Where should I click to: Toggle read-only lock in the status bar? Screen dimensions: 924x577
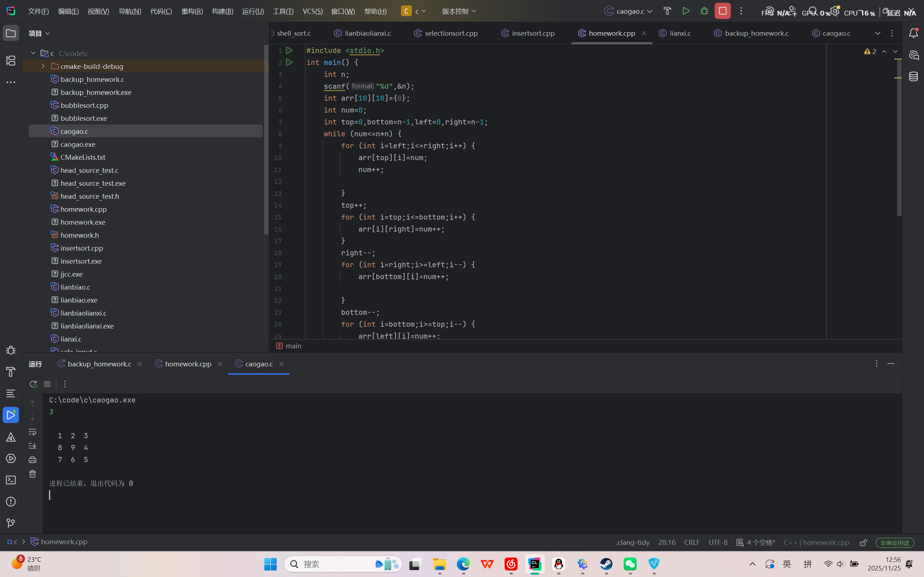tap(863, 542)
